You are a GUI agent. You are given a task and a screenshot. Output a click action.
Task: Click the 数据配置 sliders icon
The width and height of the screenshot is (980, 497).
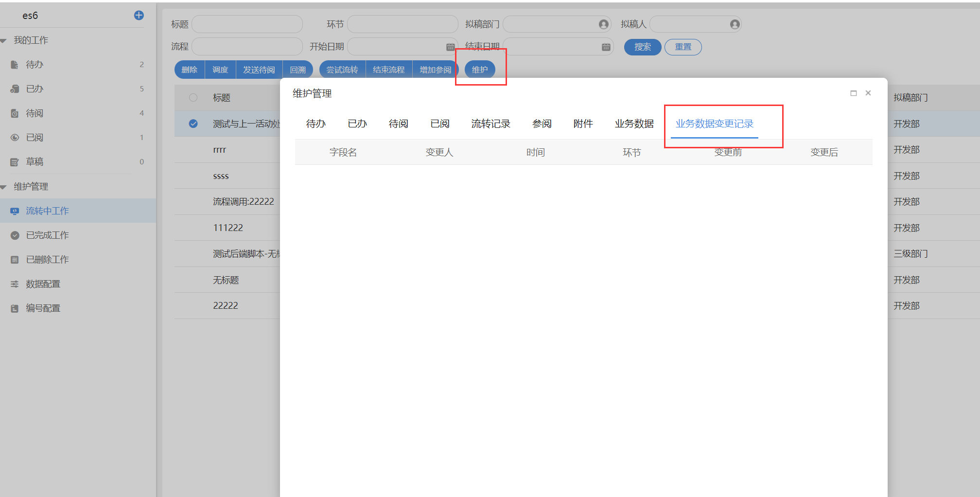coord(15,284)
